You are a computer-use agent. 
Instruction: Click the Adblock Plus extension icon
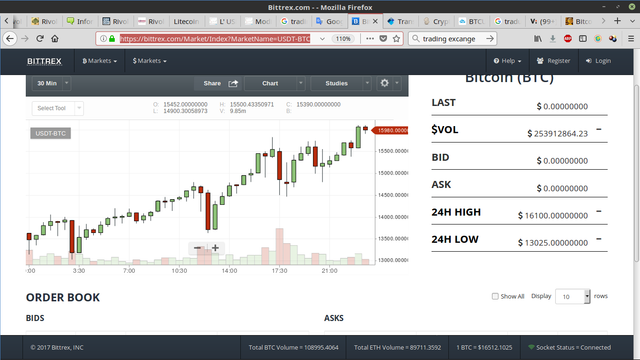click(568, 39)
